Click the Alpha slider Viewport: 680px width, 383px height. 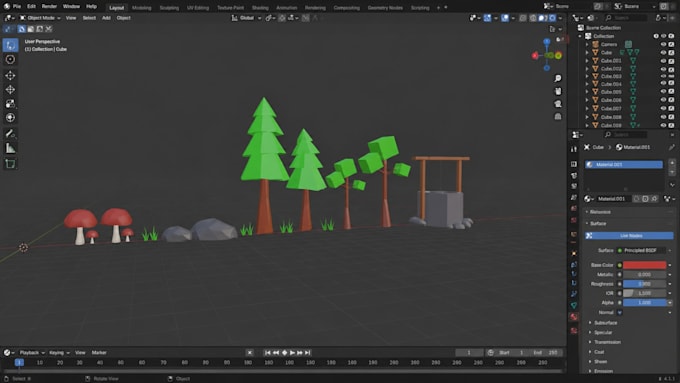pos(644,302)
